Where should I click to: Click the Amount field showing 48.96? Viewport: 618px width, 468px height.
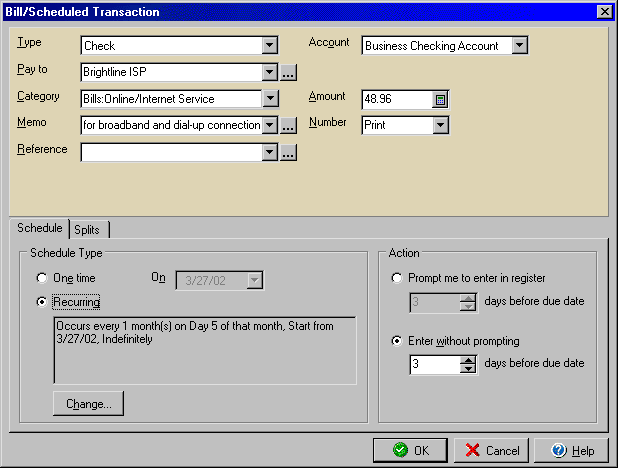pyautogui.click(x=397, y=99)
